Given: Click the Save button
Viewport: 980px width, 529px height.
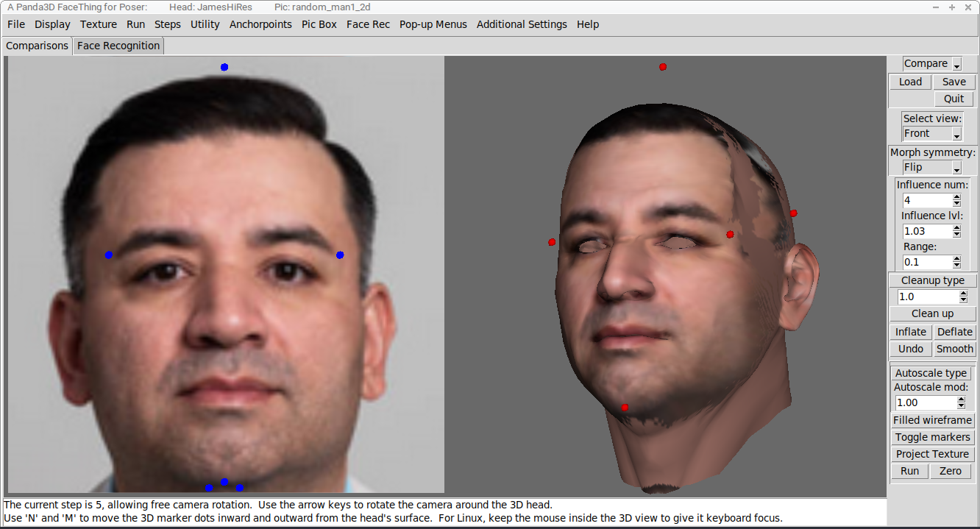Looking at the screenshot, I should point(954,82).
